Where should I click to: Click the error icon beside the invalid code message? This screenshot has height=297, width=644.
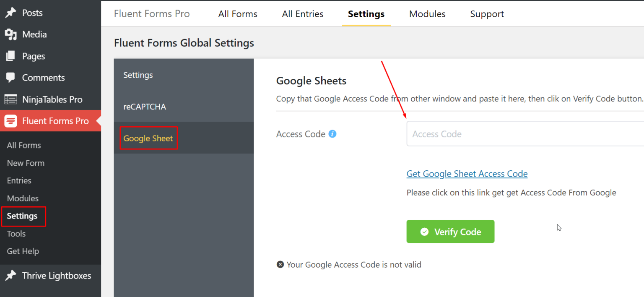(280, 264)
